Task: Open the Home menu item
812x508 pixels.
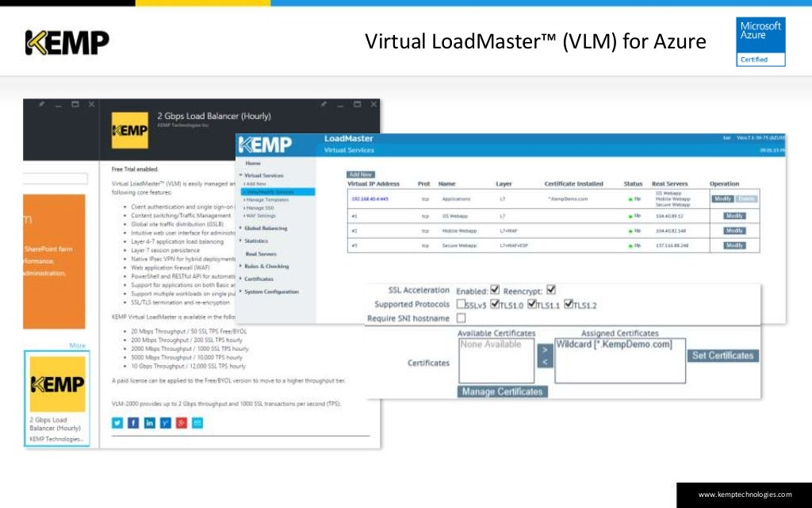Action: coord(253,164)
